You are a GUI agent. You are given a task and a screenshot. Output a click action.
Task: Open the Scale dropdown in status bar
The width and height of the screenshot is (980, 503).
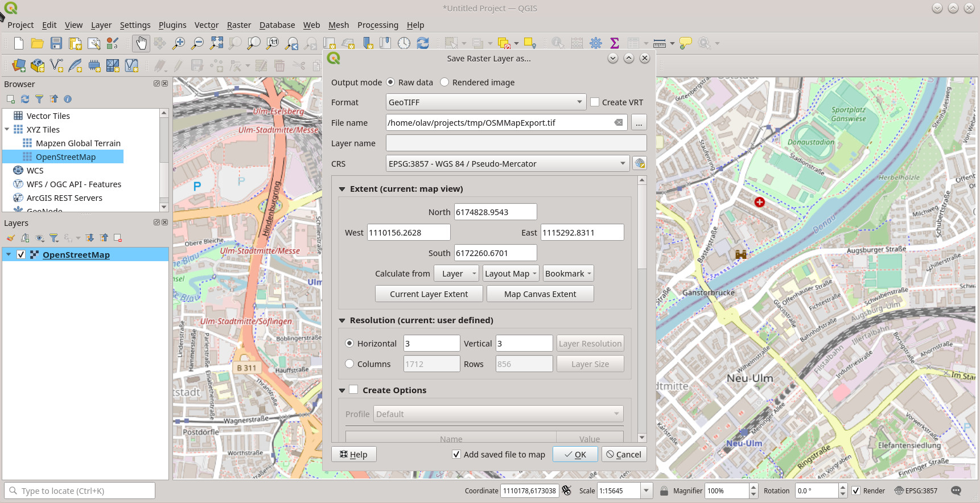[646, 490]
